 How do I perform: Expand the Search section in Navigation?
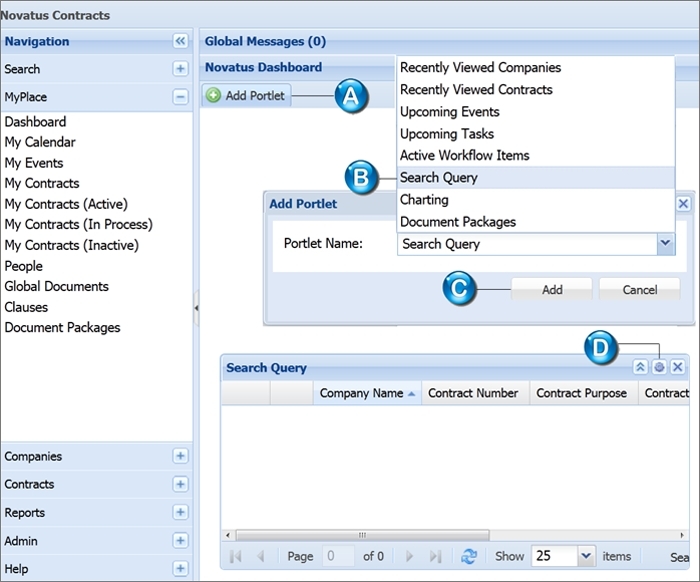(x=180, y=69)
